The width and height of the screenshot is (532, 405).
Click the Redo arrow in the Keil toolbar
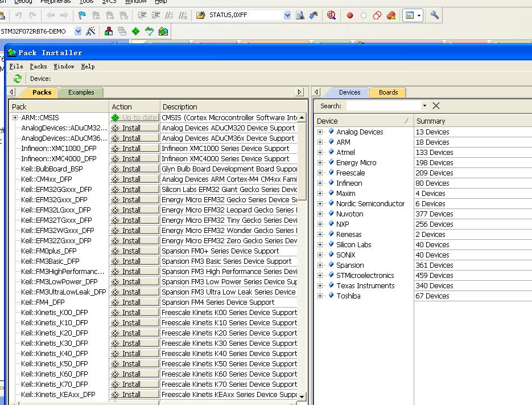tap(32, 15)
